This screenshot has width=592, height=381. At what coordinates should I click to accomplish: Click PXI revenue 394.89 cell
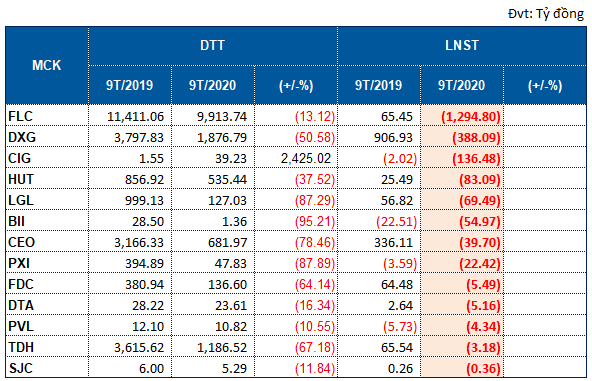click(130, 263)
